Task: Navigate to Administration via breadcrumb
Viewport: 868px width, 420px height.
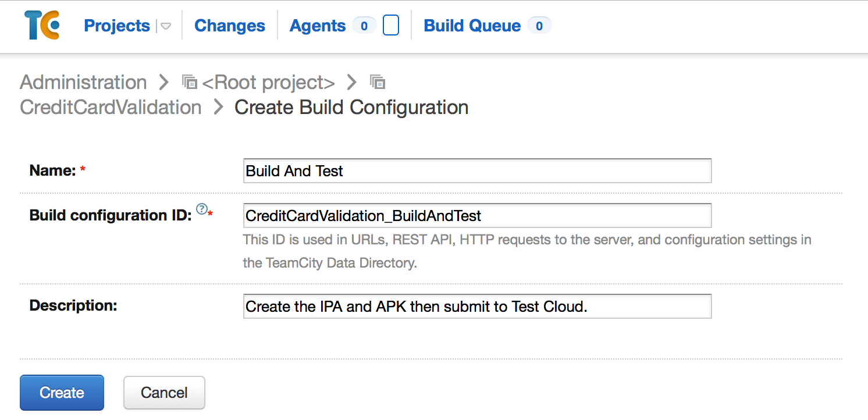Action: tap(83, 82)
